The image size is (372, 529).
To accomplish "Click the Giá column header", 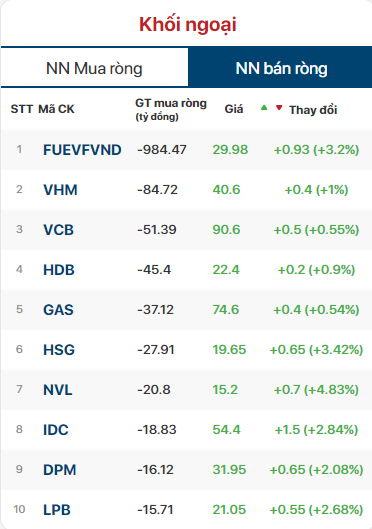I will pyautogui.click(x=234, y=109).
